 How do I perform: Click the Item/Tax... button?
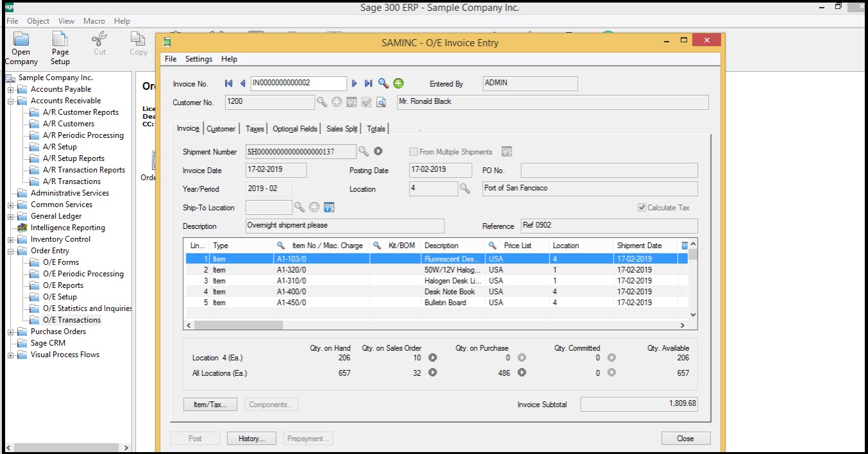[210, 405]
